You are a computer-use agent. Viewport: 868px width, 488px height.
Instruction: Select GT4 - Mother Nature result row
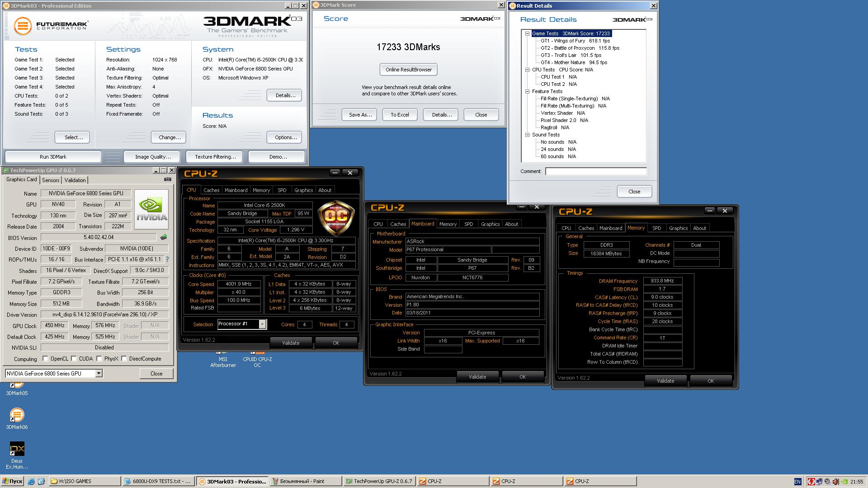pos(574,62)
